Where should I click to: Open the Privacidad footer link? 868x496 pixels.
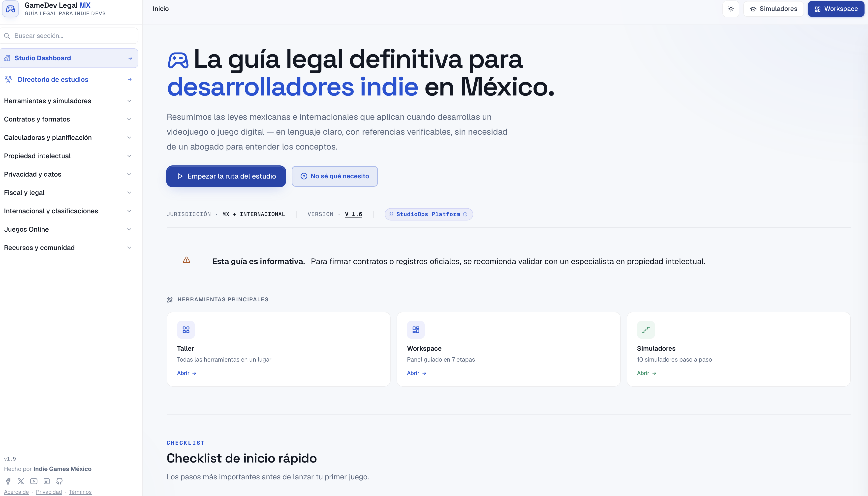49,492
